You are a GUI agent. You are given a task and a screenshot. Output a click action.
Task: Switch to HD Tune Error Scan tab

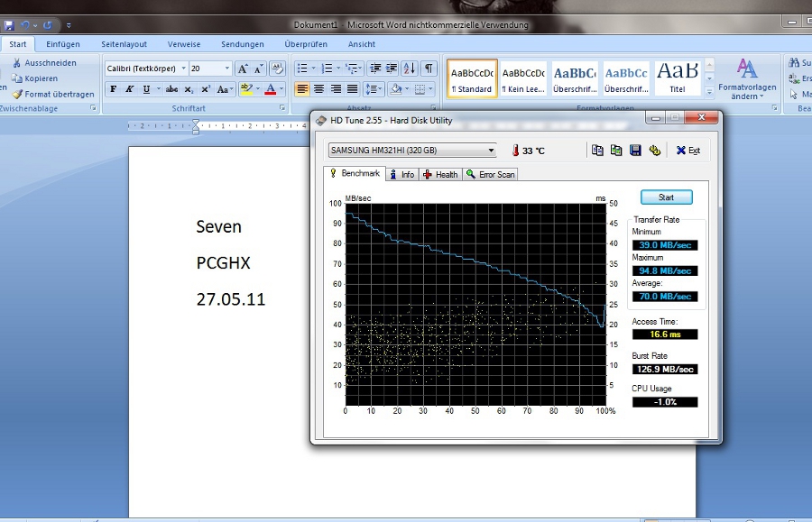click(x=490, y=174)
